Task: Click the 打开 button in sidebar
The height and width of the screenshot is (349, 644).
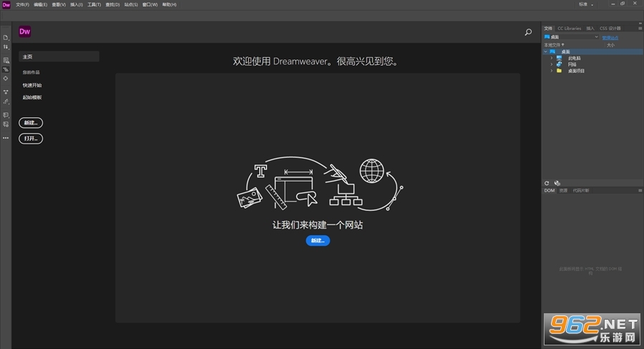Action: (31, 138)
